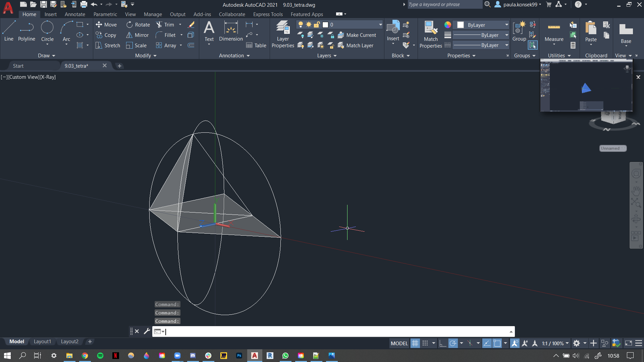
Task: Toggle 2D object snap in status bar
Action: coord(497,343)
